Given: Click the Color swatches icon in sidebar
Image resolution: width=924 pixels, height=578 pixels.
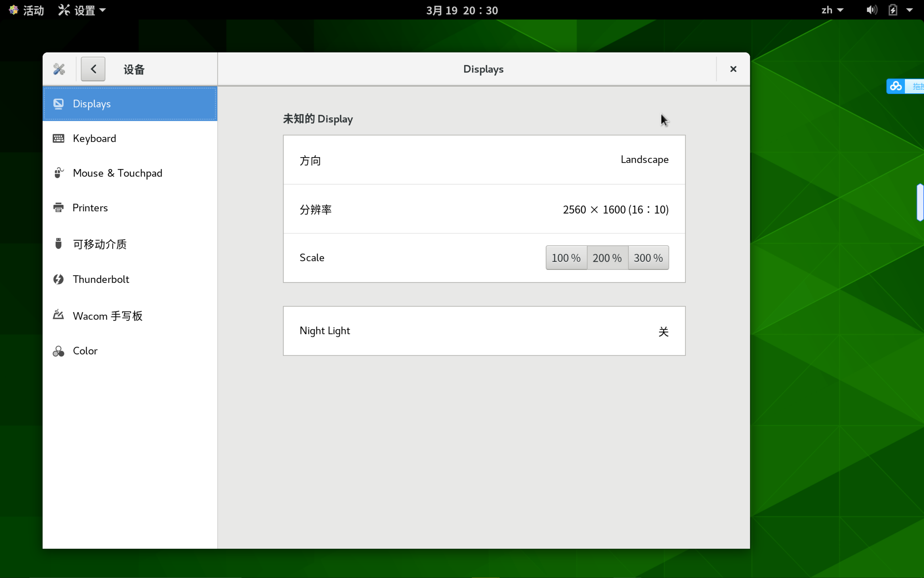Looking at the screenshot, I should point(59,351).
